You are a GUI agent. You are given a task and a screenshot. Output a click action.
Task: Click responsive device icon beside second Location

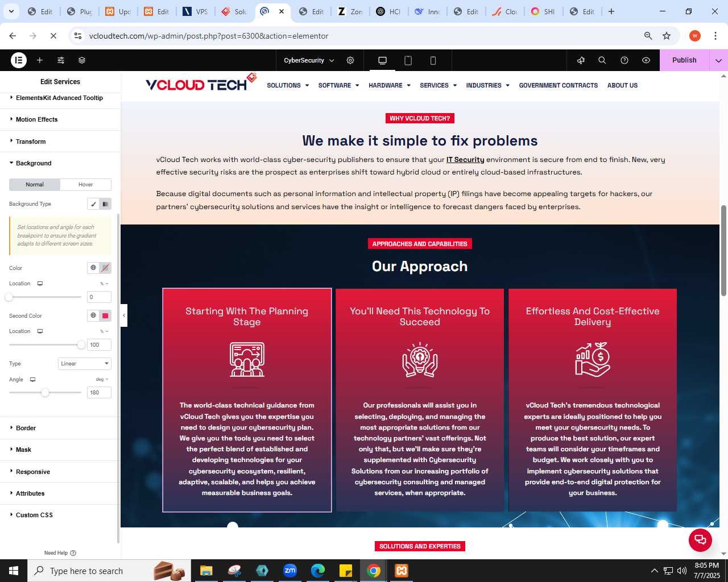[40, 331]
